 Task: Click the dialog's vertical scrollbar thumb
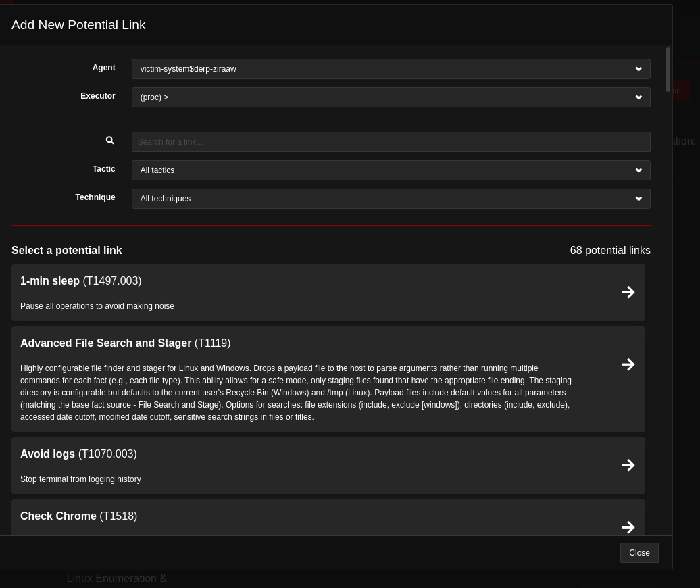point(668,70)
